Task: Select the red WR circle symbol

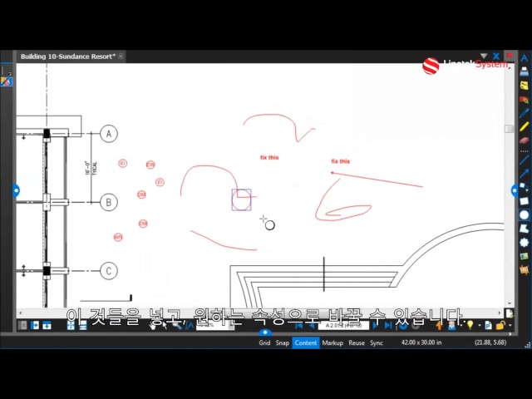Action: 118,237
